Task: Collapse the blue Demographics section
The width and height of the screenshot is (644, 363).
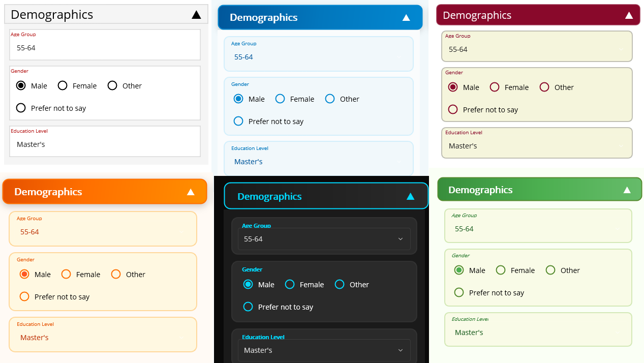Action: (x=406, y=17)
